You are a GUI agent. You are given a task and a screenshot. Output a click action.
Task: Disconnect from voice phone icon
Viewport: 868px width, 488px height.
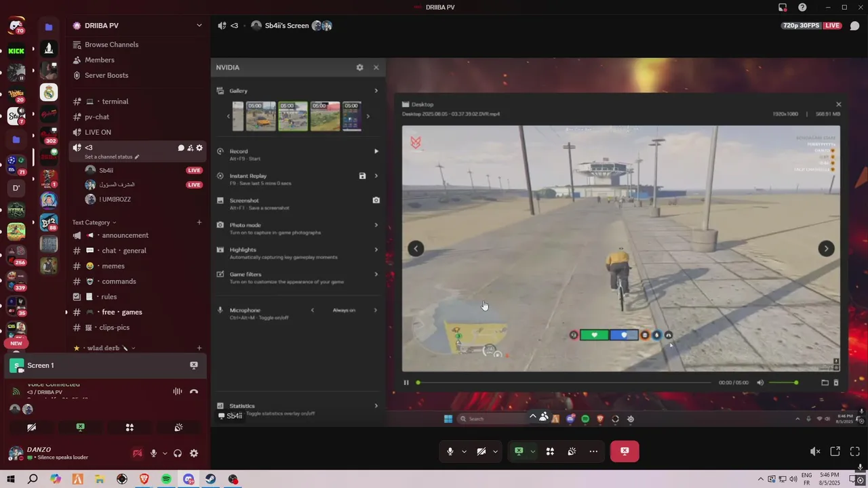194,391
